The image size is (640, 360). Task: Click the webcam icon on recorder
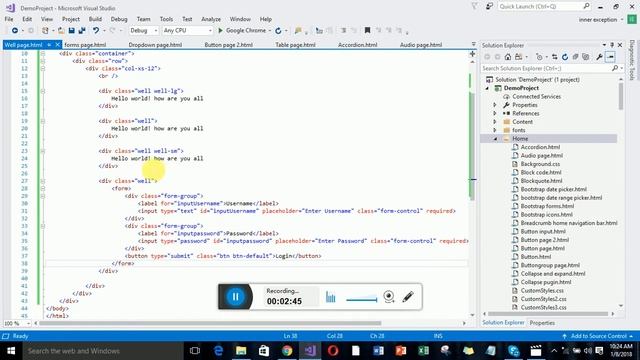pos(389,296)
